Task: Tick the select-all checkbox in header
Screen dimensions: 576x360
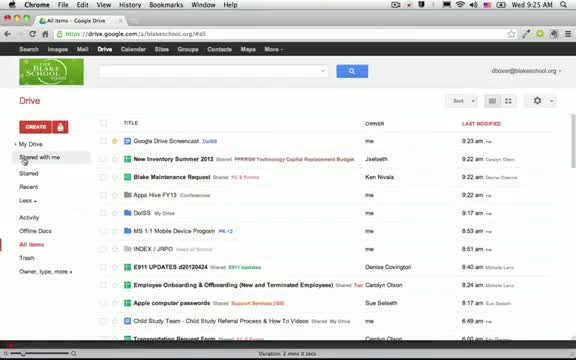Action: coord(103,123)
